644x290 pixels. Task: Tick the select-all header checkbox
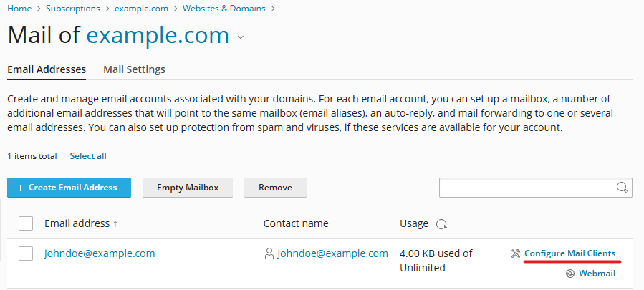[26, 223]
